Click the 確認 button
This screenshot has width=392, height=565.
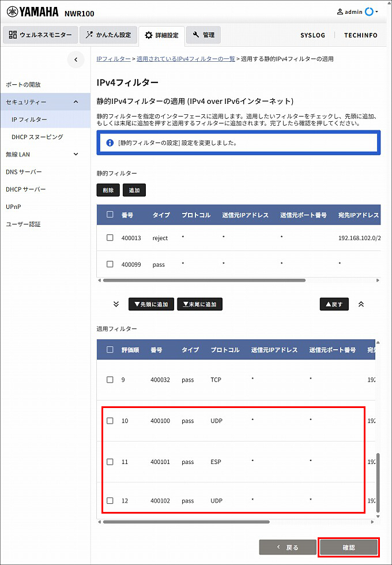point(349,548)
